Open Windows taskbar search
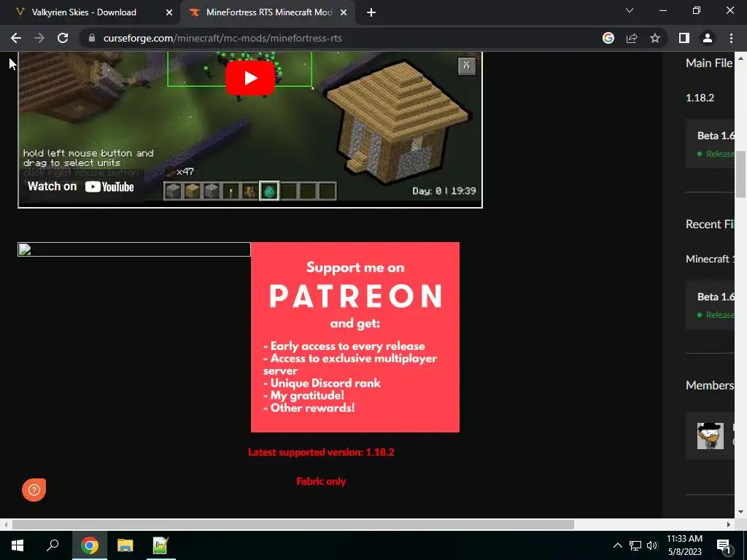Viewport: 747px width, 560px height. [x=53, y=545]
